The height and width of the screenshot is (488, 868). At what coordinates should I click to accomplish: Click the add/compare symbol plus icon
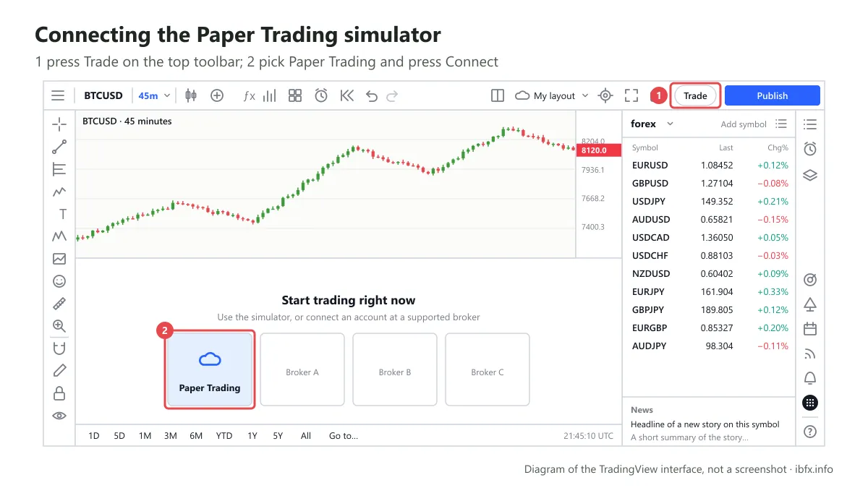[217, 95]
